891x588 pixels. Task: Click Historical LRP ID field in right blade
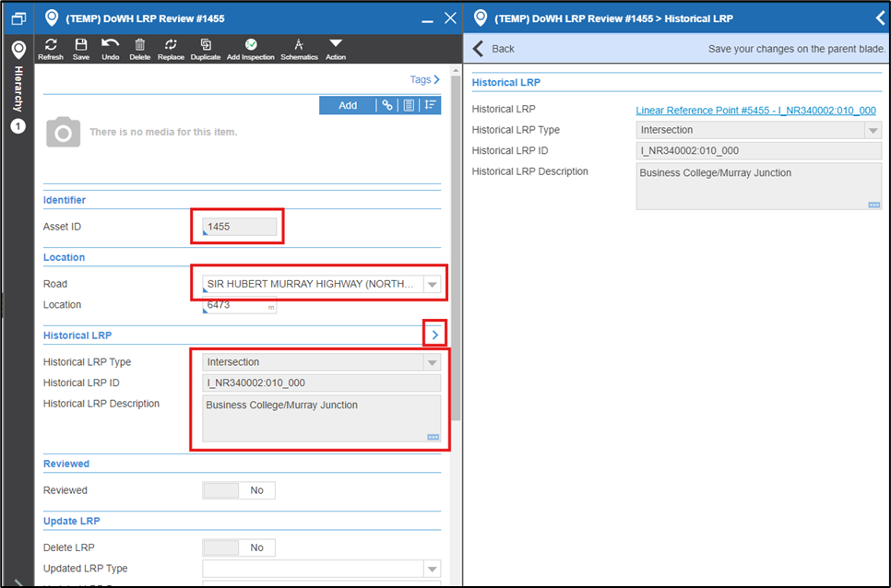758,151
